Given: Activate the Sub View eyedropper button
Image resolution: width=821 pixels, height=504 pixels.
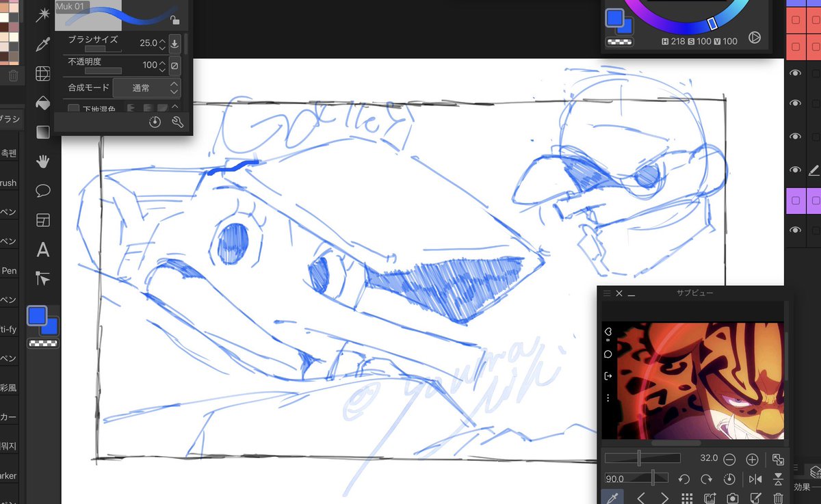Looking at the screenshot, I should coord(613,499).
